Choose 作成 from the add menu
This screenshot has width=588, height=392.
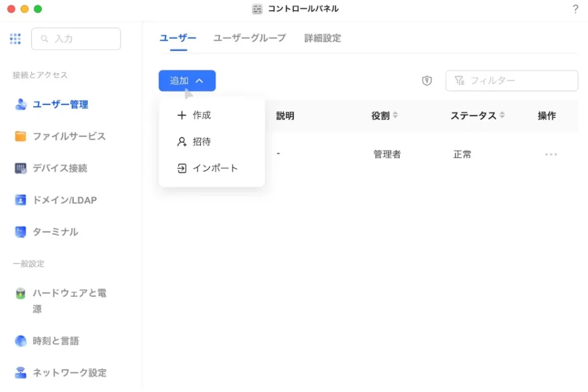201,115
